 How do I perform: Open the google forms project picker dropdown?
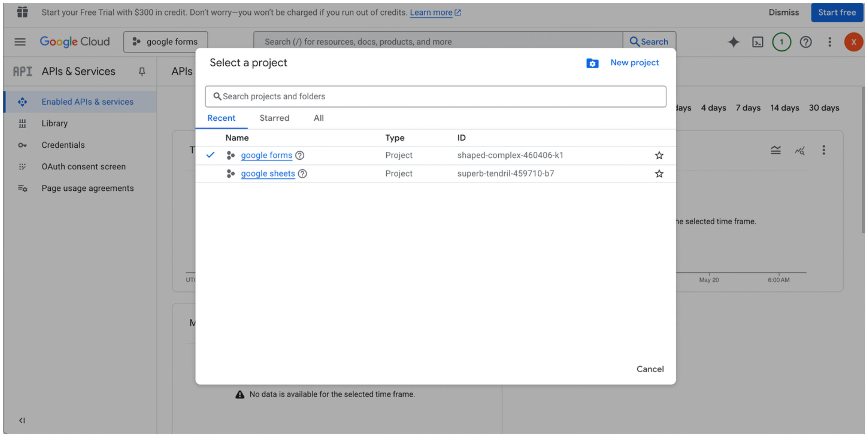coord(165,42)
